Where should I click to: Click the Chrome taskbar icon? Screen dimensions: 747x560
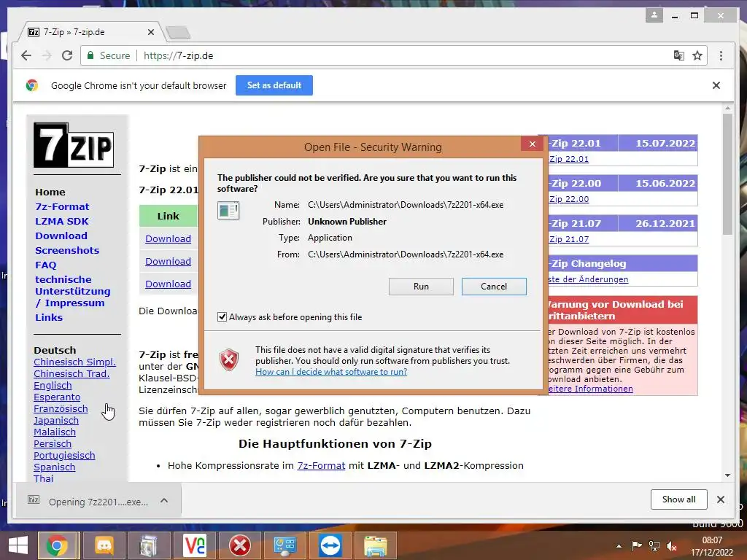coord(57,545)
